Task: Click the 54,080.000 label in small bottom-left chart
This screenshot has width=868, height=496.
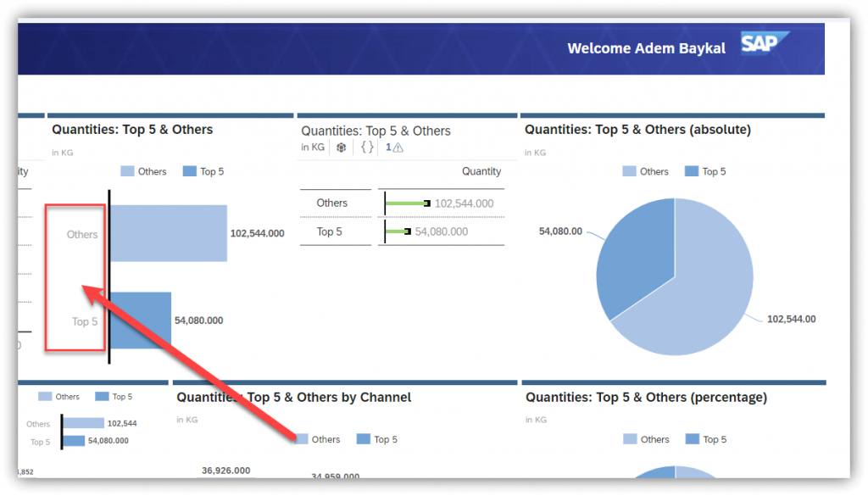Action: 108,441
